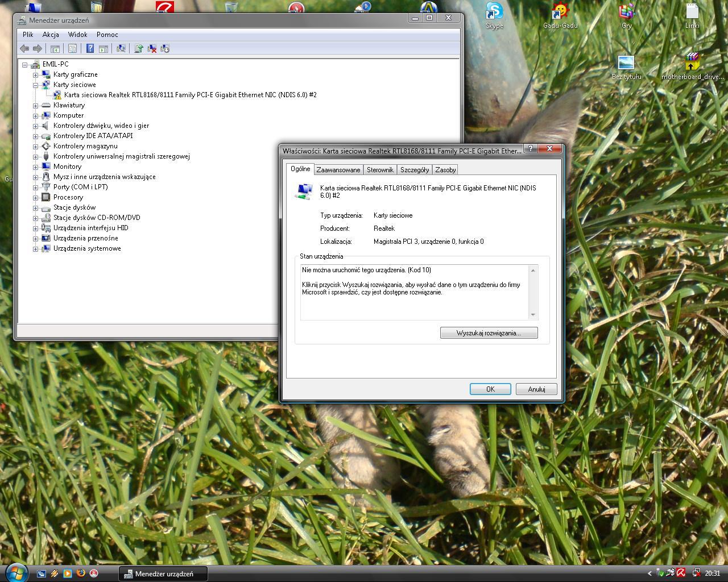The width and height of the screenshot is (728, 582).
Task: Click the Uninstall device icon with red X
Action: pos(152,49)
